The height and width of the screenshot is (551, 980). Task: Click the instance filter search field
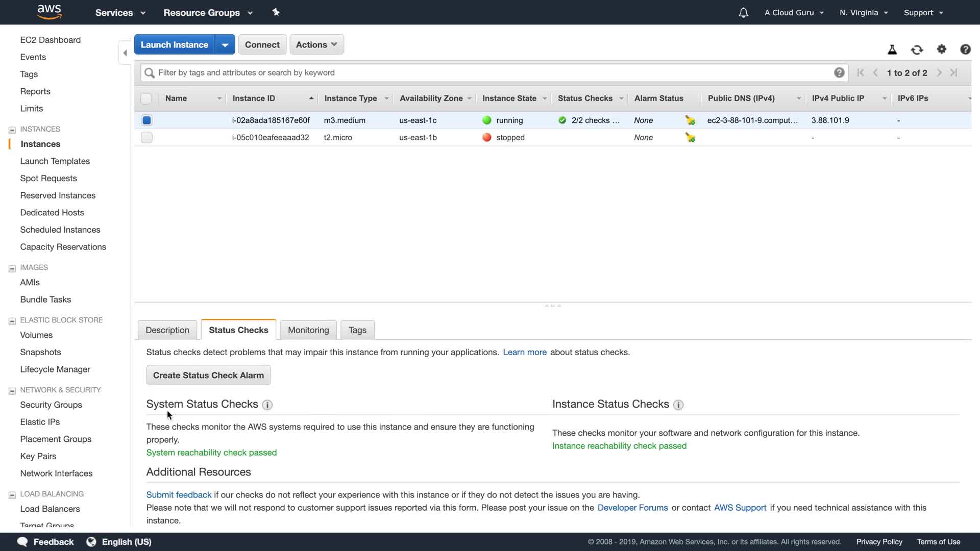coord(490,72)
